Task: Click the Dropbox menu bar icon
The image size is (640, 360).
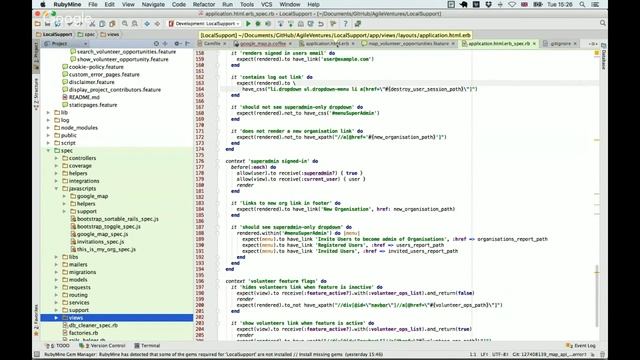Action: (488, 4)
